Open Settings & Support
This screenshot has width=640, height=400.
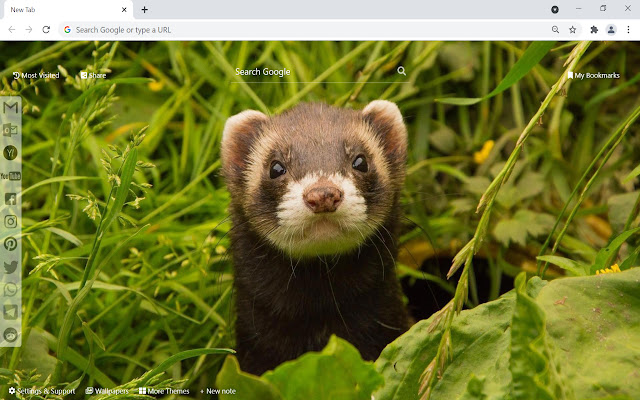coord(42,391)
